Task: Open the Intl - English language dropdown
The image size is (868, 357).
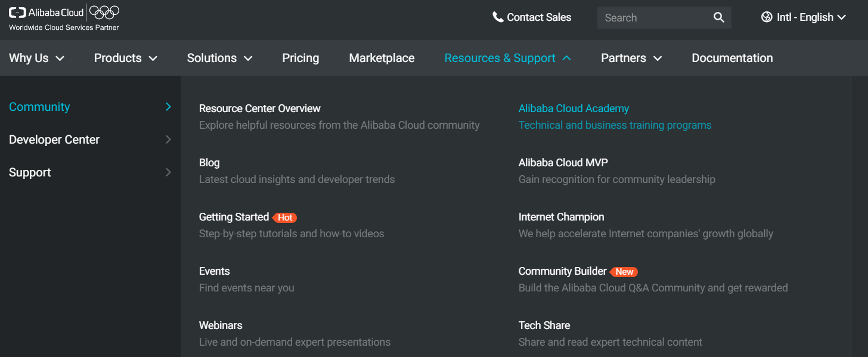Action: (x=805, y=17)
